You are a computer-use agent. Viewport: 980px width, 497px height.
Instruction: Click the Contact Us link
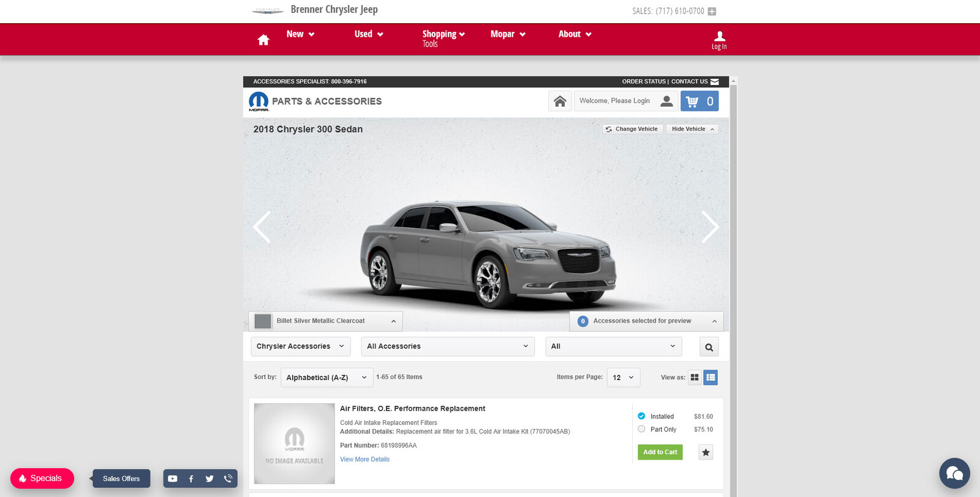689,81
